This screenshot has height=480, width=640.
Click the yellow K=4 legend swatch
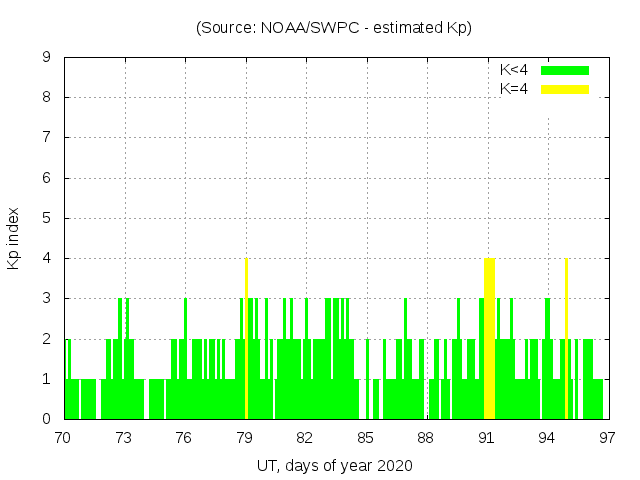(x=565, y=89)
